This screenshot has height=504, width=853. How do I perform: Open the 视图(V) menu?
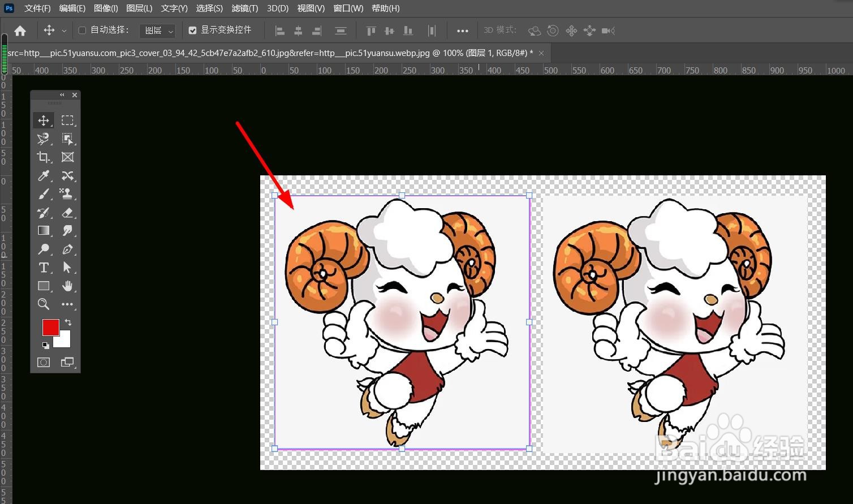coord(311,8)
